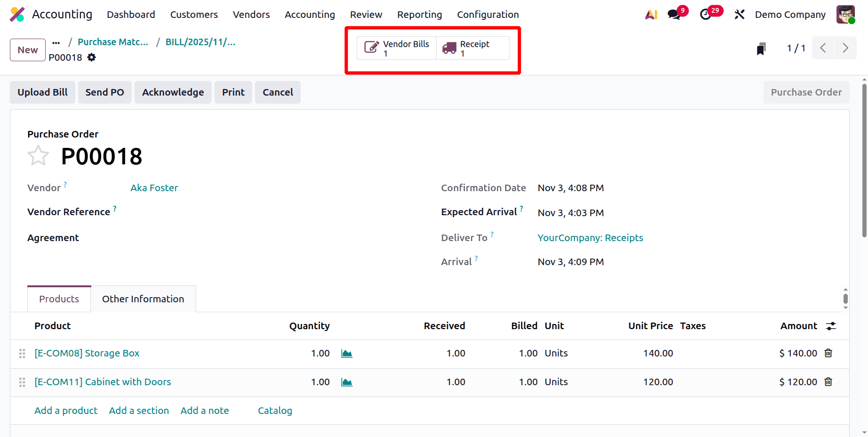
Task: View forecast chart icon for Storage Box line
Action: tap(347, 353)
